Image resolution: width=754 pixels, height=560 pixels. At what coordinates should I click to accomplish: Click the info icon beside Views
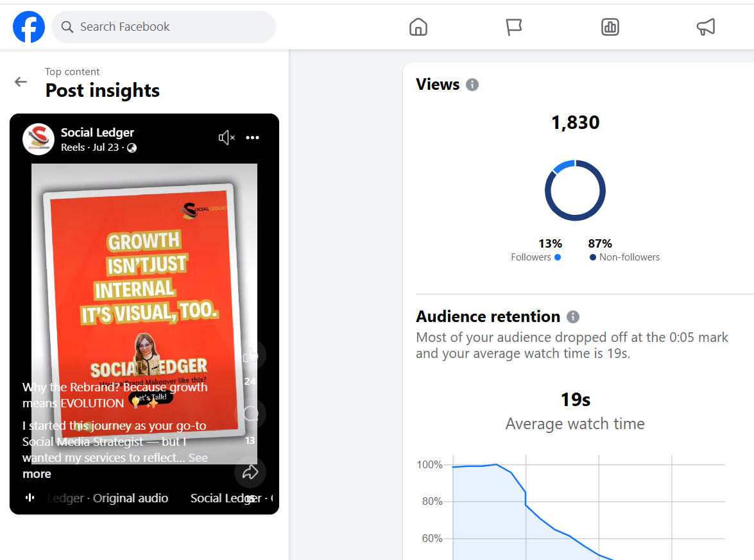point(472,85)
